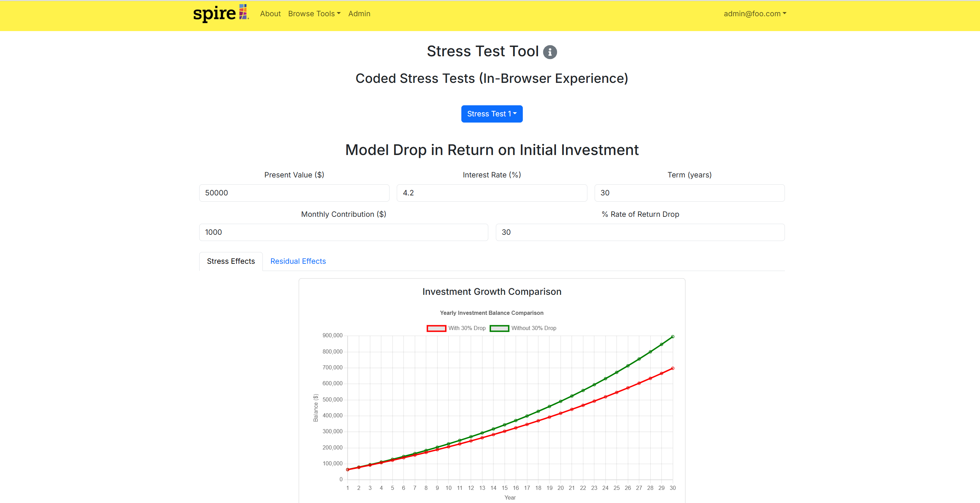This screenshot has height=503, width=980.
Task: Go to the Admin page
Action: (359, 14)
